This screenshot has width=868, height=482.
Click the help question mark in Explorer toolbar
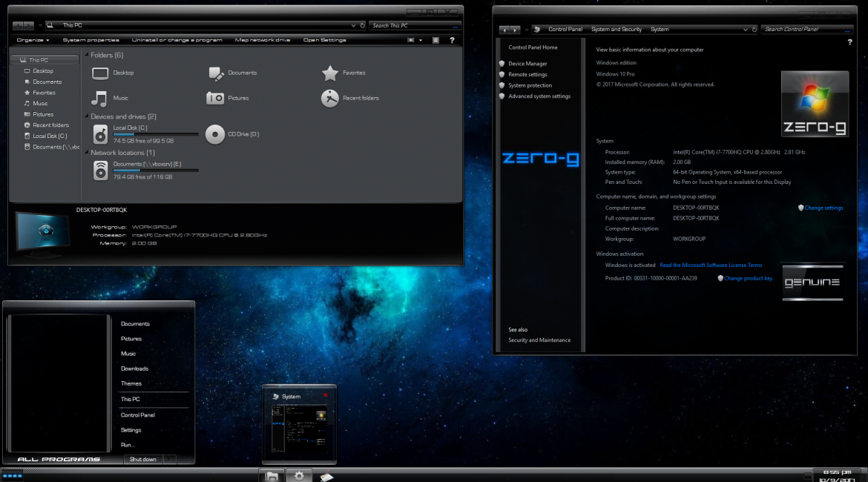click(x=452, y=40)
